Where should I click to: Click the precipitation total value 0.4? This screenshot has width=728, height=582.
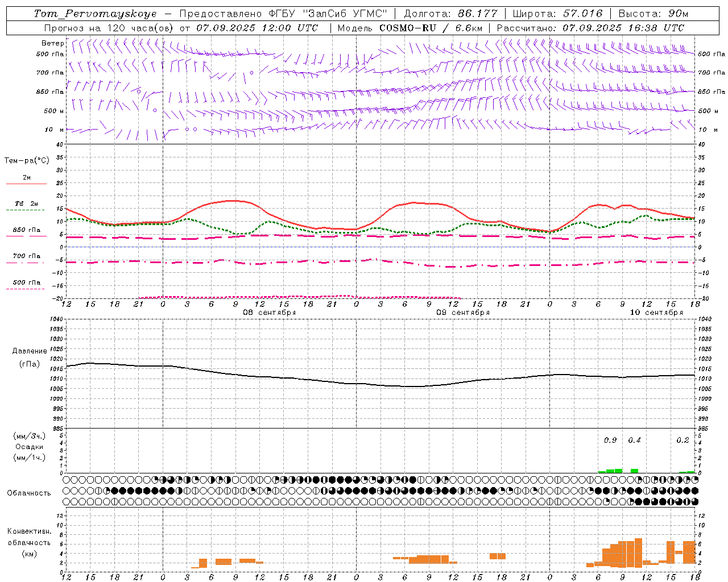pos(634,440)
